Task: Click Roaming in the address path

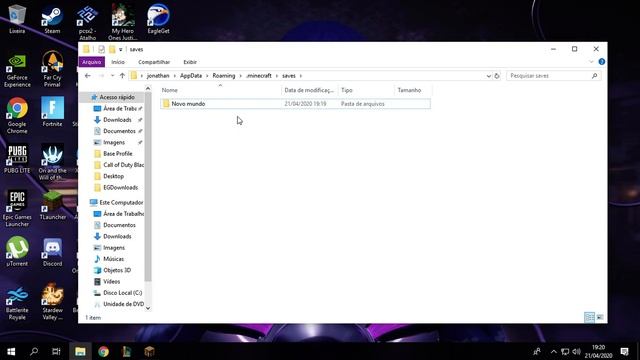Action: pyautogui.click(x=224, y=76)
